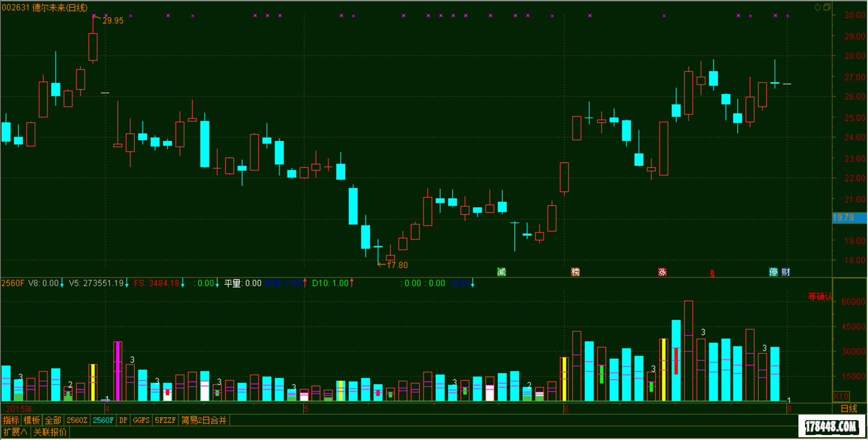The height and width of the screenshot is (440, 868).
Task: Click the 19.79 current price marker on axis
Action: pyautogui.click(x=844, y=218)
